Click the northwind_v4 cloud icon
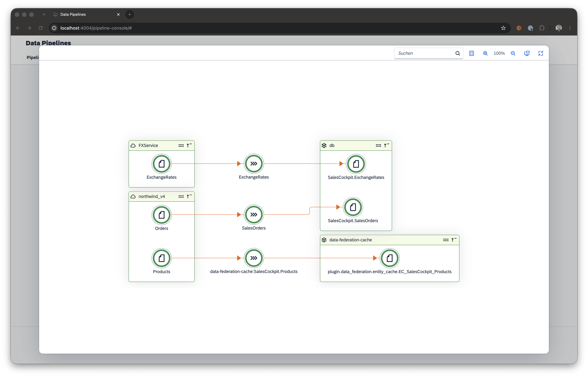 [x=133, y=196]
